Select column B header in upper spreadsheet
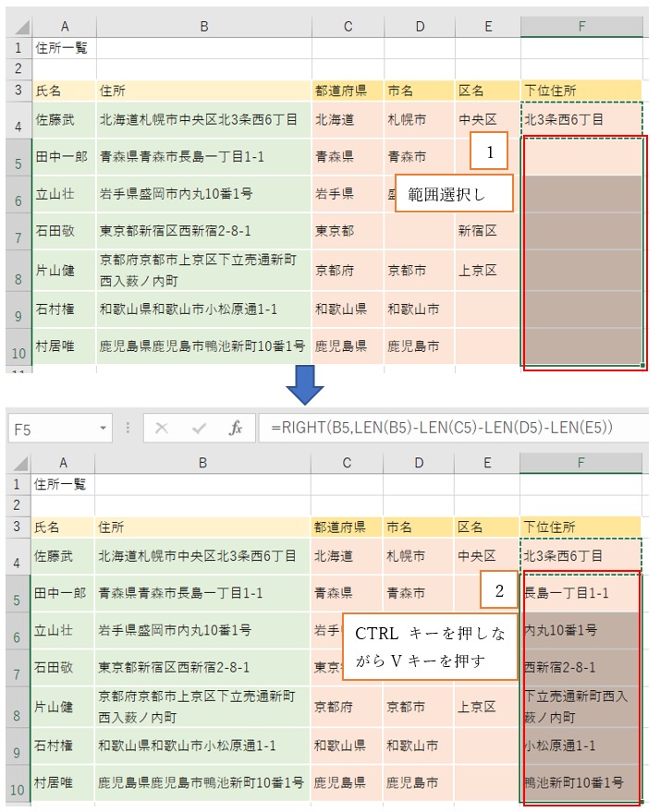This screenshot has height=812, width=660. [203, 27]
